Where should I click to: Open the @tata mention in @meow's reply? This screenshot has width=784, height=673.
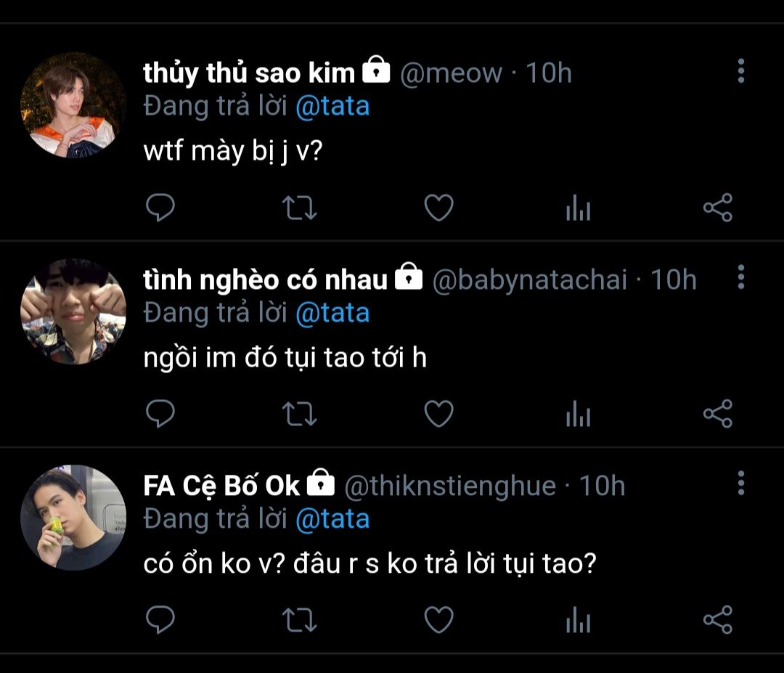pyautogui.click(x=332, y=107)
